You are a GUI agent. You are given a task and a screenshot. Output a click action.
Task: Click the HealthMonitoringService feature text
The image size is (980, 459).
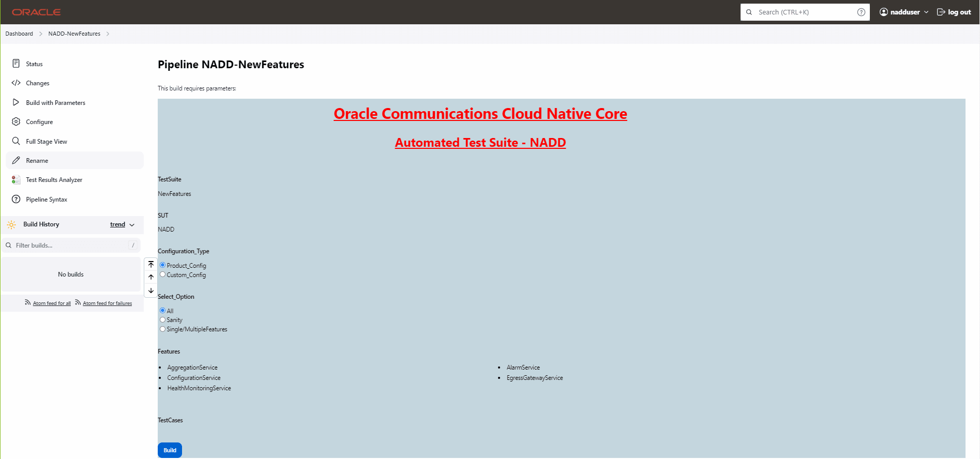[199, 388]
